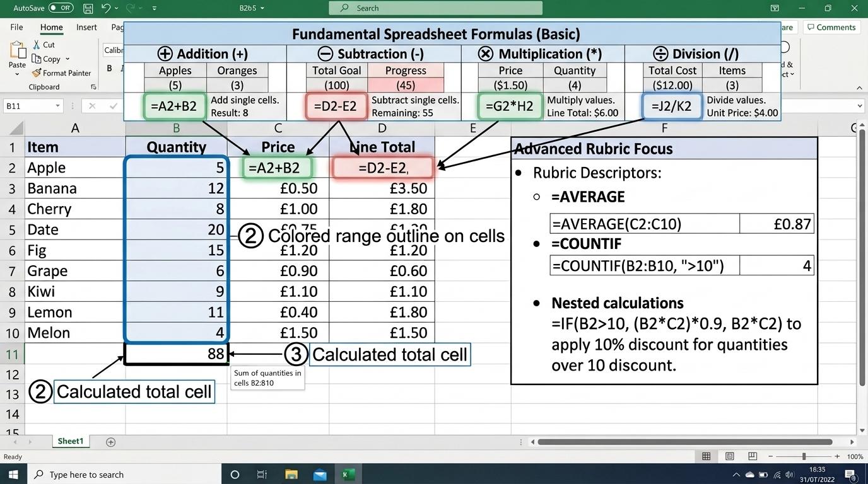
Task: Select the £0.87 average result cell
Action: (777, 224)
